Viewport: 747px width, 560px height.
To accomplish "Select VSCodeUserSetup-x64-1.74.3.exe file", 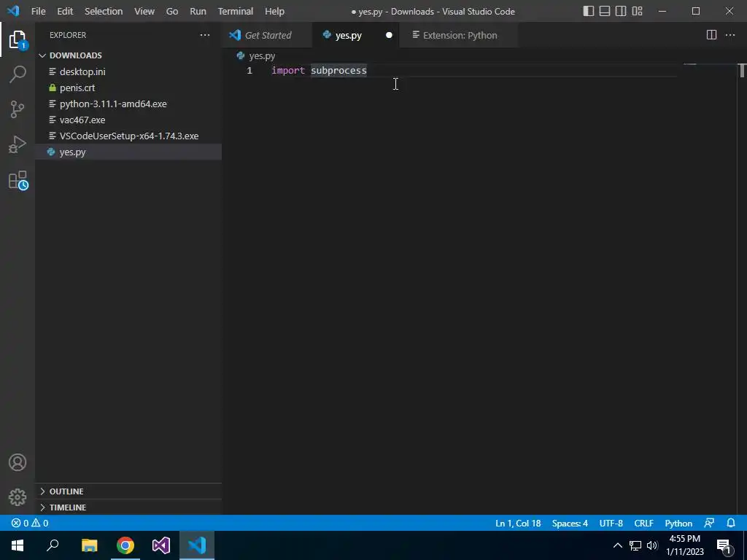I will (x=128, y=136).
